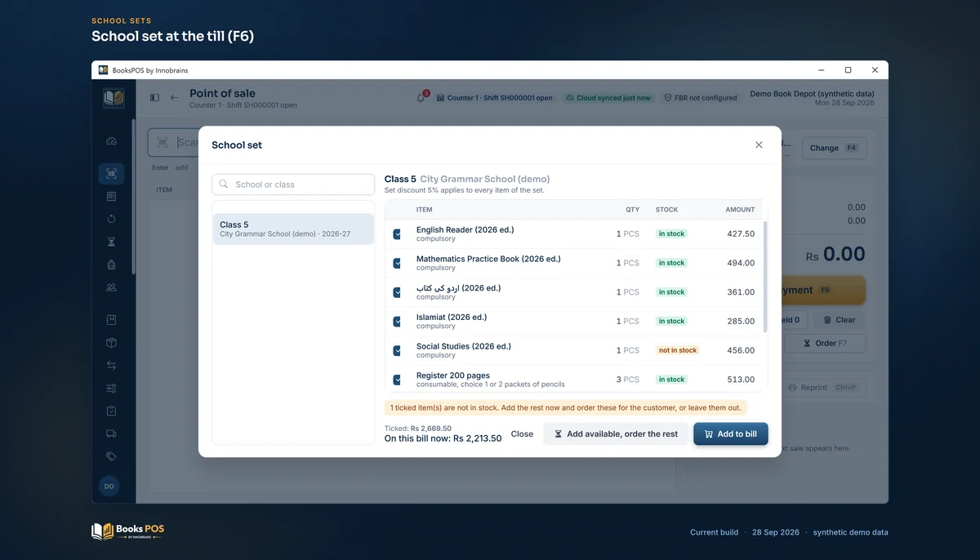Open the DO user avatar

point(109,486)
